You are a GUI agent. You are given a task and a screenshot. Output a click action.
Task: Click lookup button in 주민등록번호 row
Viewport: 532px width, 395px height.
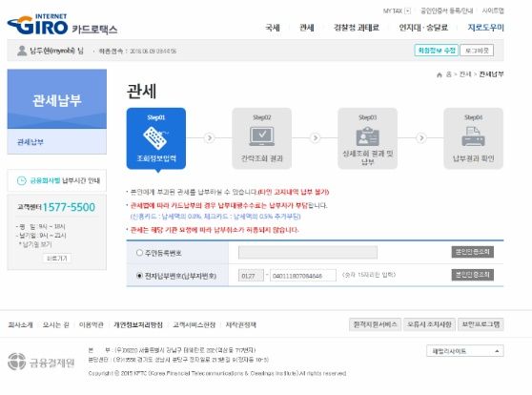click(472, 252)
